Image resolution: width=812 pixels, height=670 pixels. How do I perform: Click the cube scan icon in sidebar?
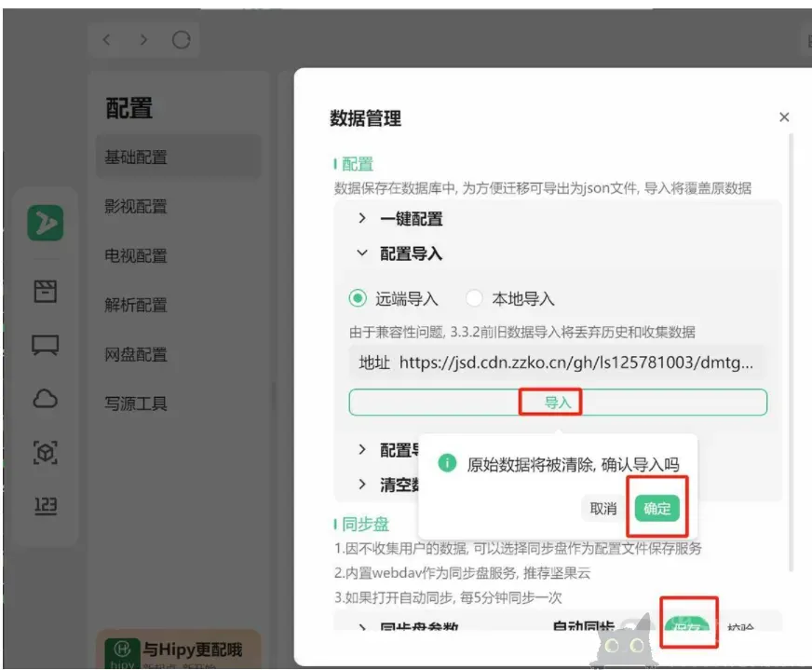[45, 453]
